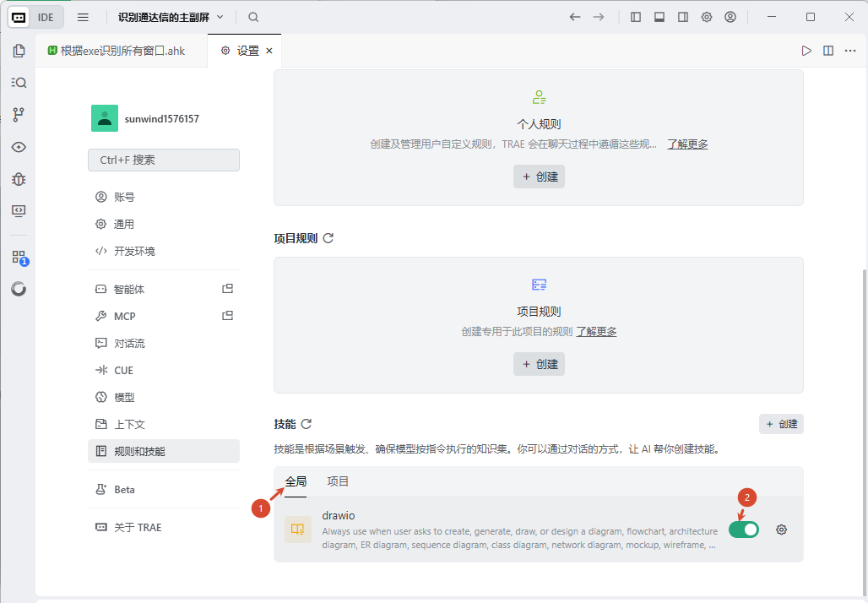The width and height of the screenshot is (868, 603).
Task: Go forward with the right arrow
Action: click(599, 17)
